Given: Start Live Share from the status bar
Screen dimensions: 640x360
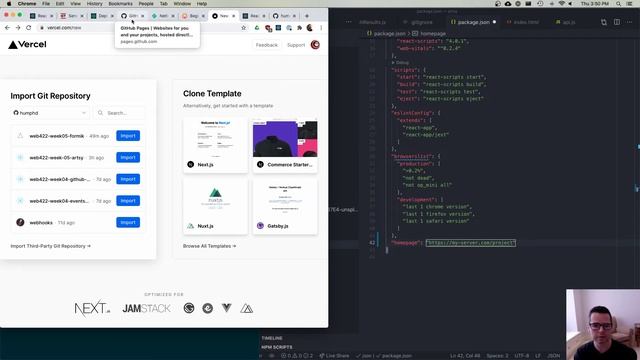Looking at the screenshot, I should [x=334, y=356].
